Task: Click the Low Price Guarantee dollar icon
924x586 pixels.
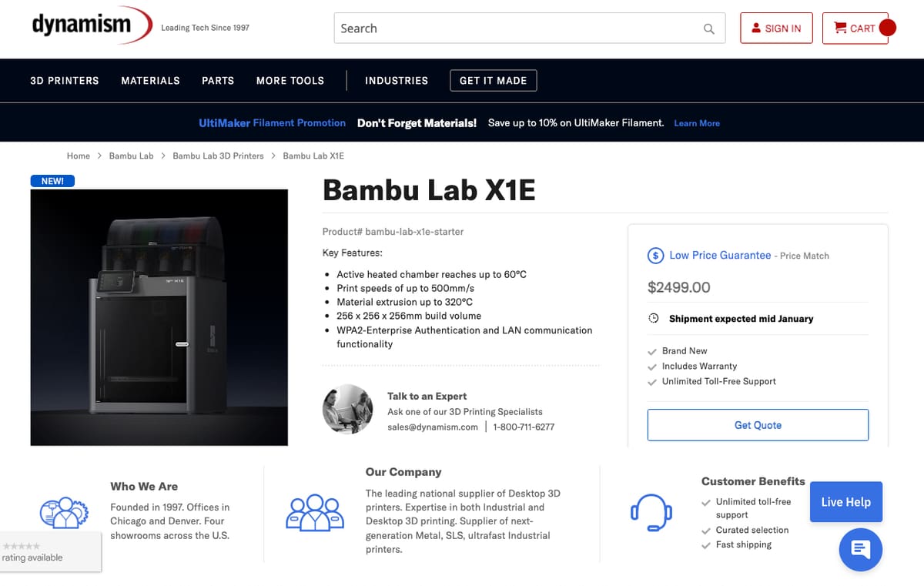Action: click(x=655, y=256)
